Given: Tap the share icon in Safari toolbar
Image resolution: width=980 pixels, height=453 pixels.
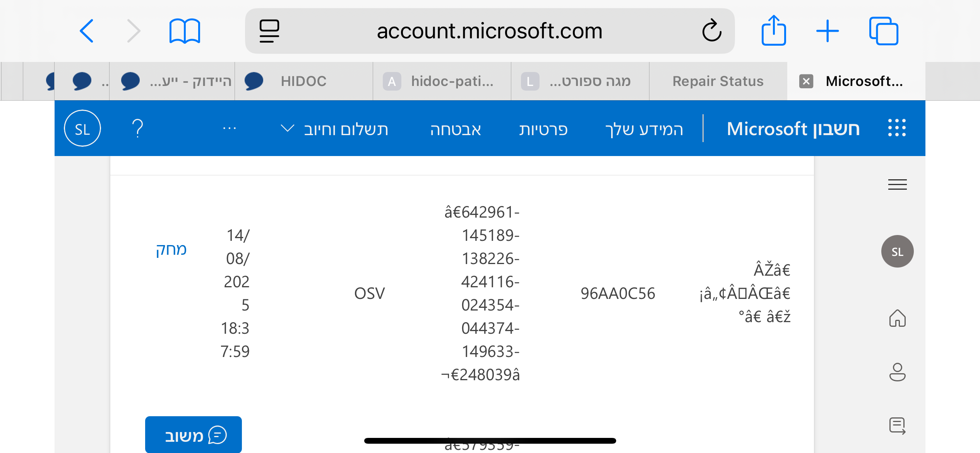Looking at the screenshot, I should tap(774, 30).
